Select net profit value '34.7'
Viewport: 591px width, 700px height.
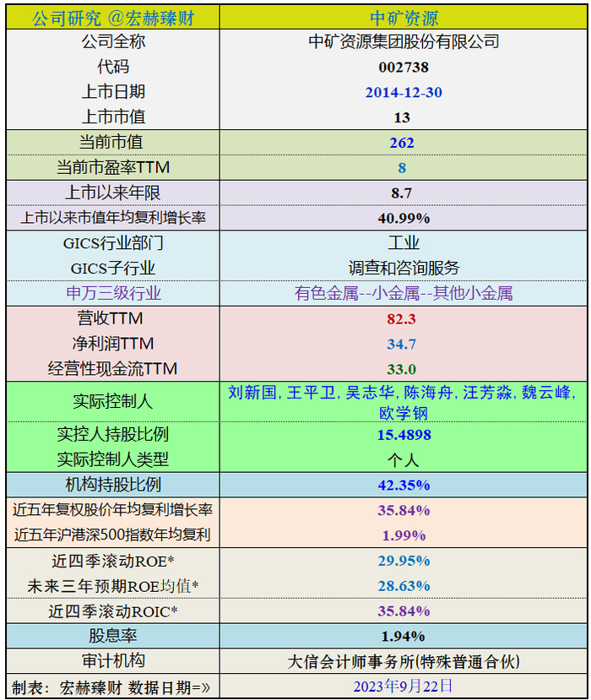point(401,345)
